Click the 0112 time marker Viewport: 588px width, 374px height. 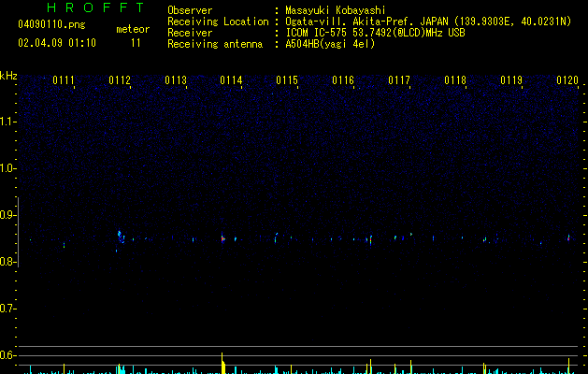pyautogui.click(x=120, y=80)
